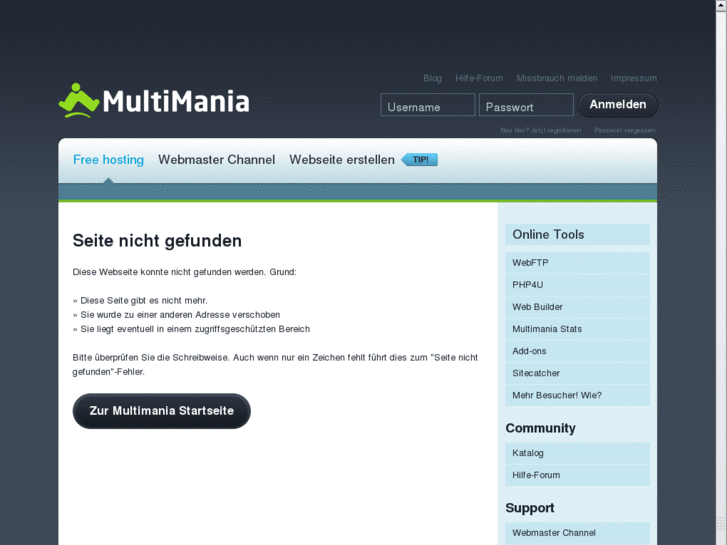727x545 pixels.
Task: Open Hilfe-Forum under Community
Action: click(x=577, y=475)
